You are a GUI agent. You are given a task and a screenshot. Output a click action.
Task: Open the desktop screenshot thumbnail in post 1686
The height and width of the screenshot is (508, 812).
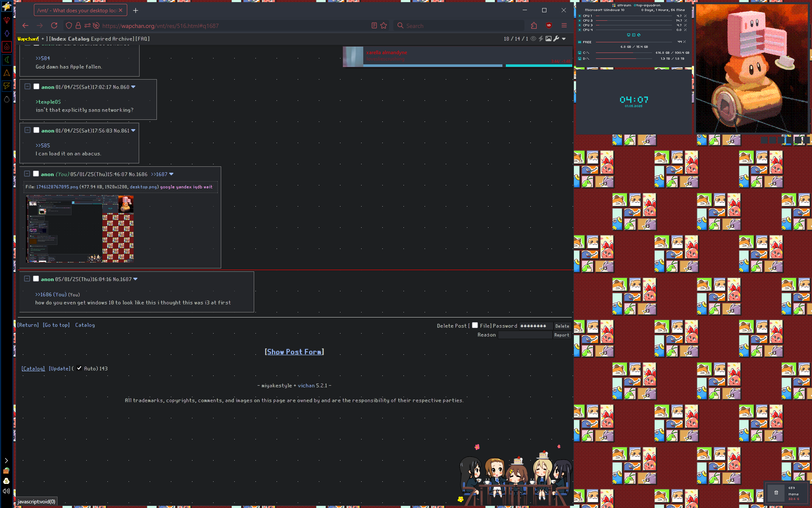point(80,229)
